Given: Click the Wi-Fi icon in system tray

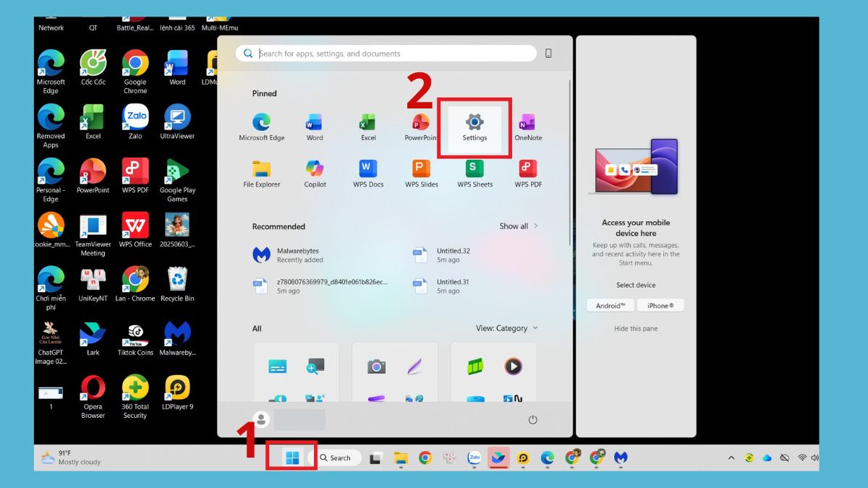Looking at the screenshot, I should tap(802, 458).
